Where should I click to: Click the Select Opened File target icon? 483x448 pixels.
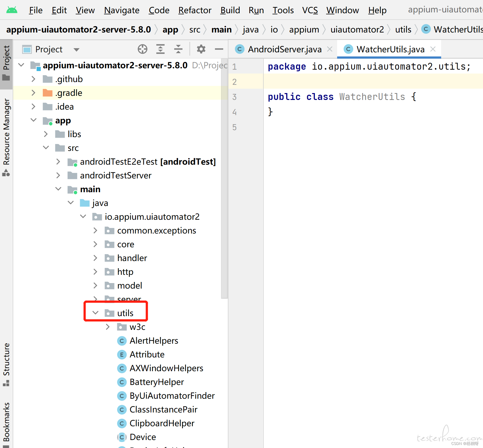[x=143, y=49]
